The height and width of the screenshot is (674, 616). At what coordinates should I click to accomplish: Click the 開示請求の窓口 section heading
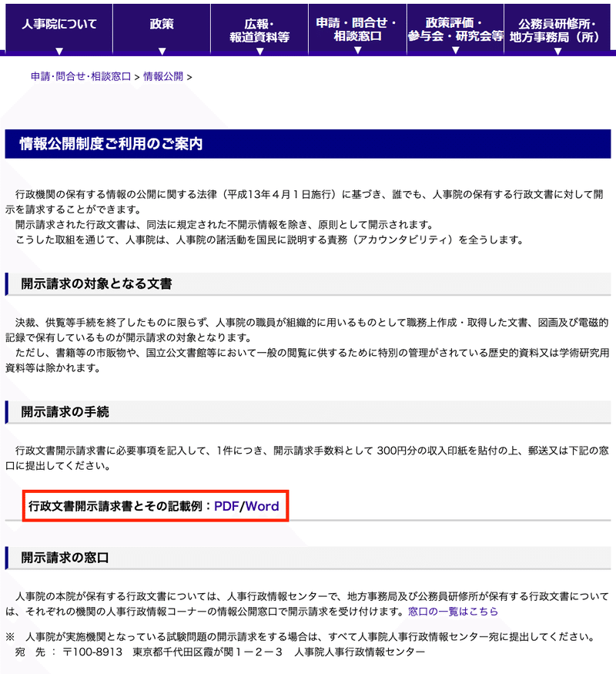click(65, 558)
